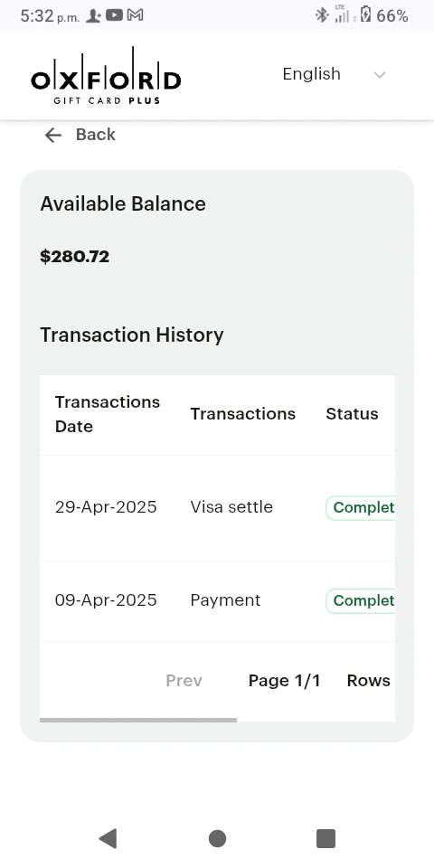Image resolution: width=434 pixels, height=868 pixels.
Task: Tap the battery indicator icon
Action: tap(365, 14)
